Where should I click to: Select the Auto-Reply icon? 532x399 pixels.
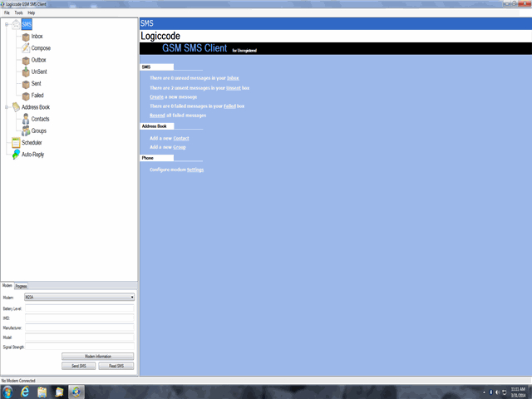pyautogui.click(x=16, y=155)
